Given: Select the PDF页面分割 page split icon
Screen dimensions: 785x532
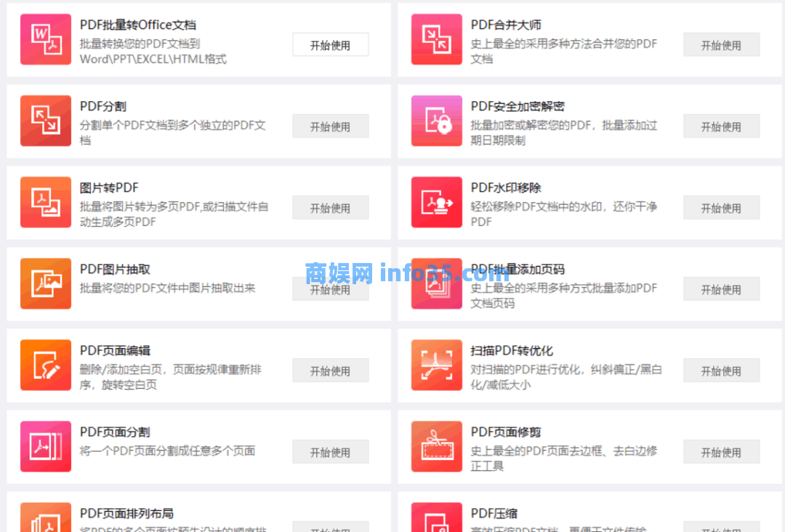Looking at the screenshot, I should (x=46, y=446).
